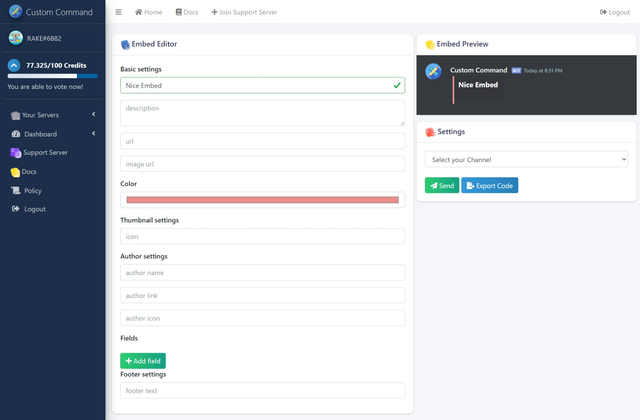The width and height of the screenshot is (640, 420).
Task: Open the Select your Channel dropdown
Action: (526, 159)
